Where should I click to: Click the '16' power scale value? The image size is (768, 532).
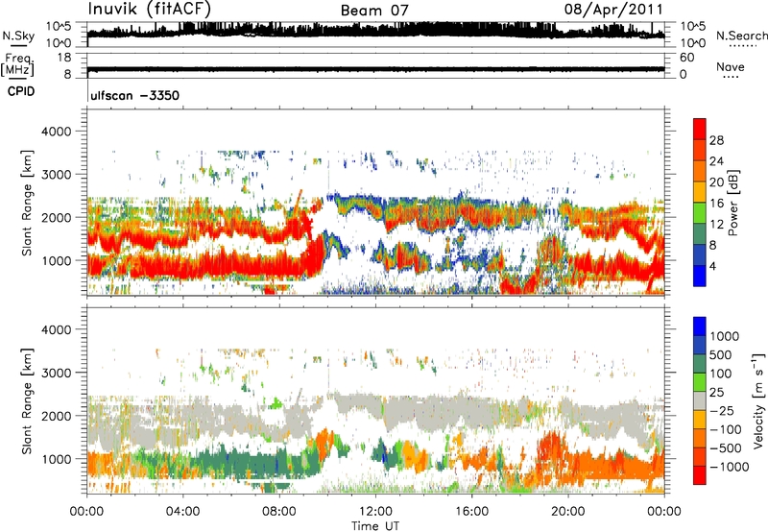[716, 204]
